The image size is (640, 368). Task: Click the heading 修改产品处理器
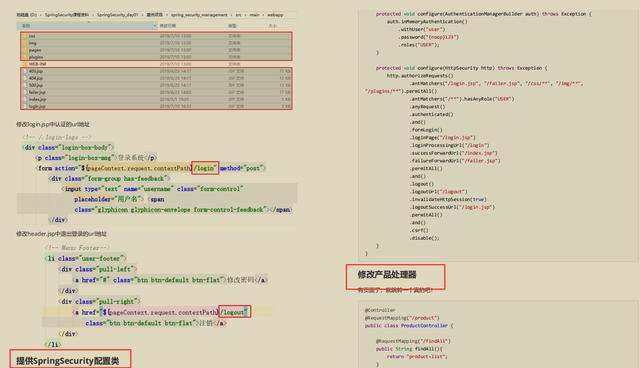[387, 275]
